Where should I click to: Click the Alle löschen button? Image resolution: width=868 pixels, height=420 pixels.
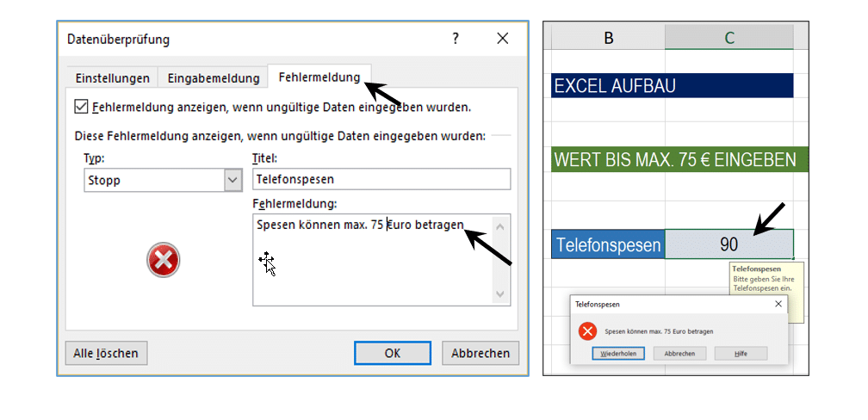click(106, 353)
